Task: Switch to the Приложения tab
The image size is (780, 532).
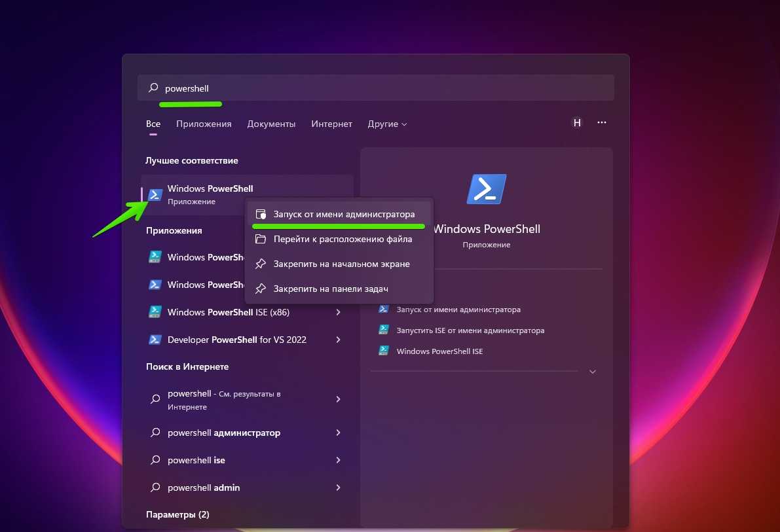Action: (x=204, y=124)
